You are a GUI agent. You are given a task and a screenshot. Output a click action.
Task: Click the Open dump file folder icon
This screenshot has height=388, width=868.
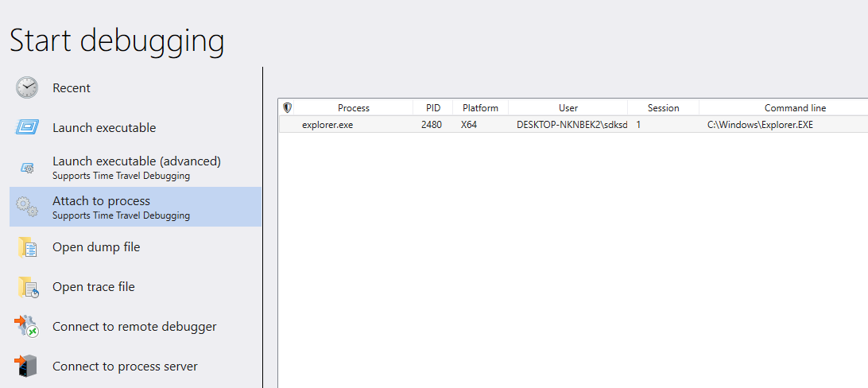27,247
